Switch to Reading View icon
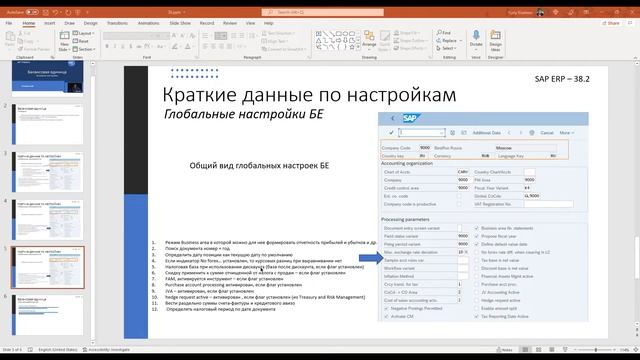Viewport: 640px width, 360px height. pyautogui.click(x=552, y=350)
